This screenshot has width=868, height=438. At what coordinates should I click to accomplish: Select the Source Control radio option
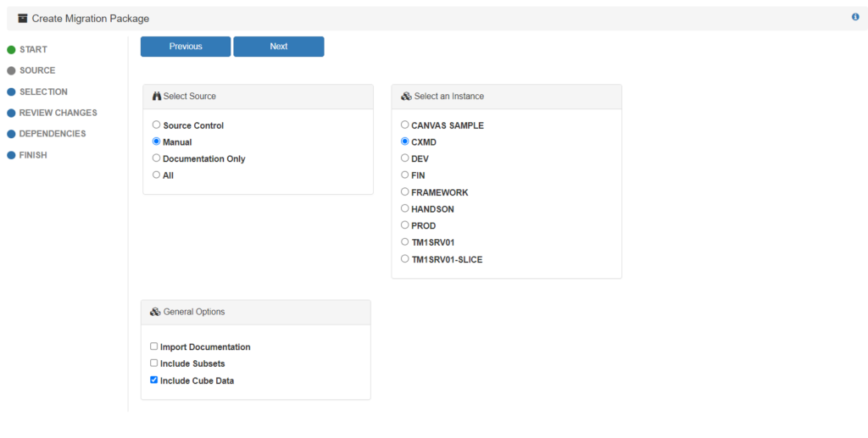click(x=156, y=125)
